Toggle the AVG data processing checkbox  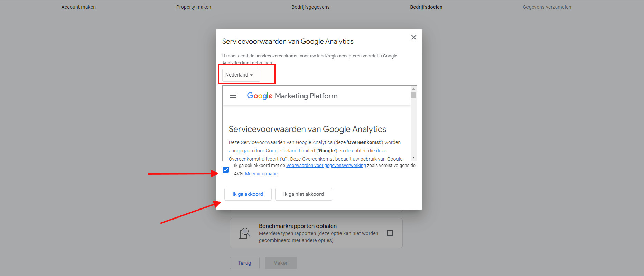click(x=226, y=170)
